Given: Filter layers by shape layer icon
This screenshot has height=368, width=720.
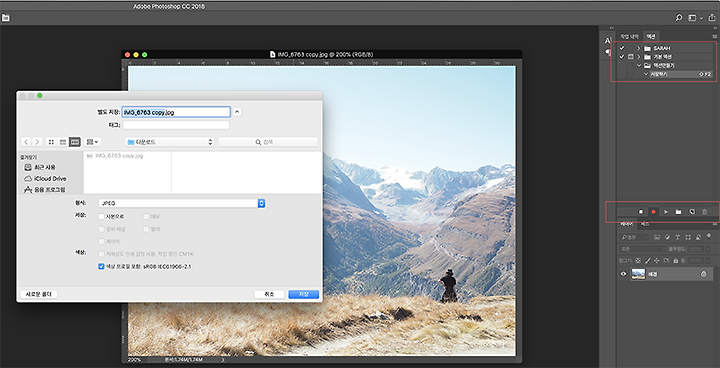Looking at the screenshot, I should pos(688,237).
